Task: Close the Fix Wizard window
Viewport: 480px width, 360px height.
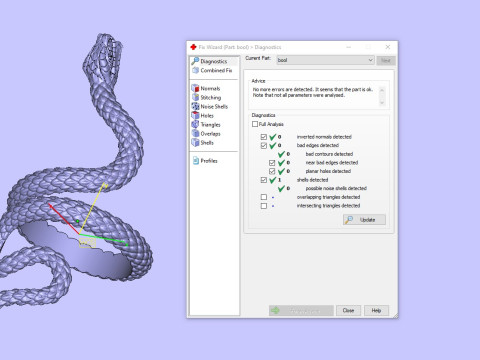Action: point(388,47)
